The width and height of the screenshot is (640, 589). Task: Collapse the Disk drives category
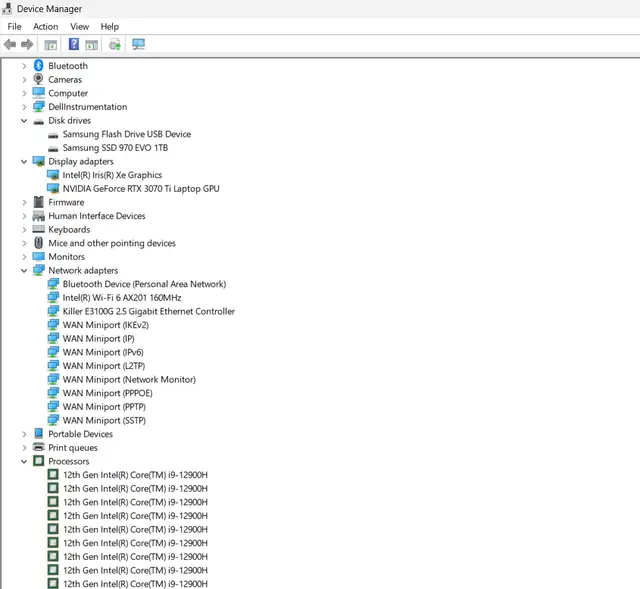coord(24,121)
